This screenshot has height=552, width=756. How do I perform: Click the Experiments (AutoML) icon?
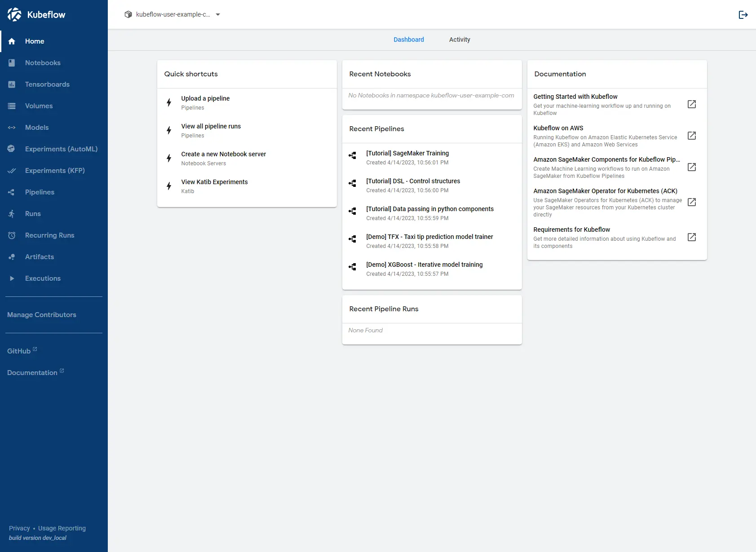pyautogui.click(x=12, y=149)
